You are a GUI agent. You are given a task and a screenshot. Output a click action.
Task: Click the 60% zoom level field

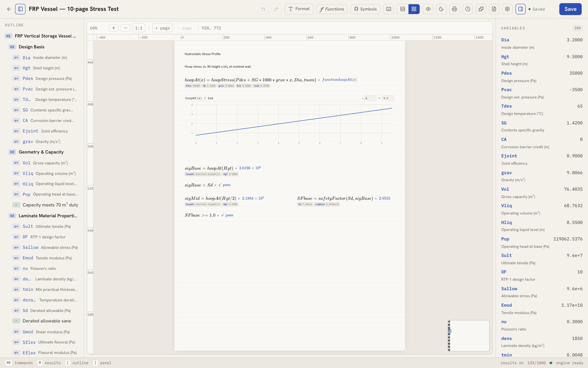(x=94, y=28)
